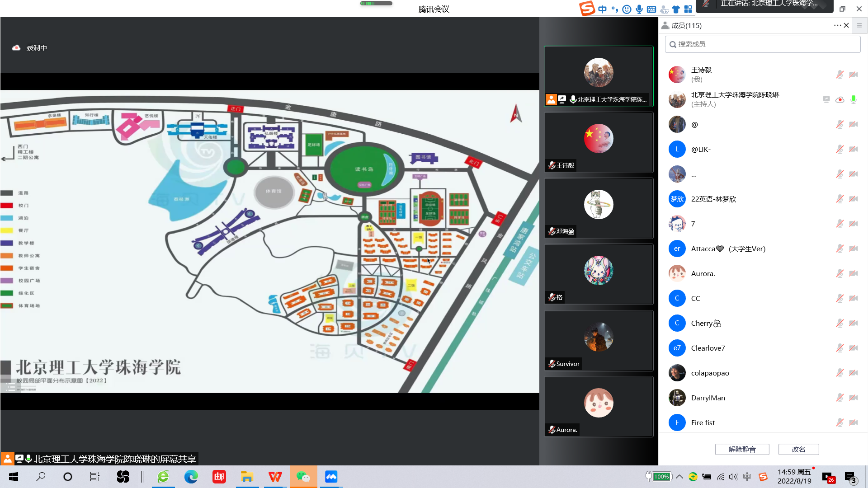Viewport: 868px width, 488px height.
Task: Open Sogou emoji panel
Action: point(627,9)
